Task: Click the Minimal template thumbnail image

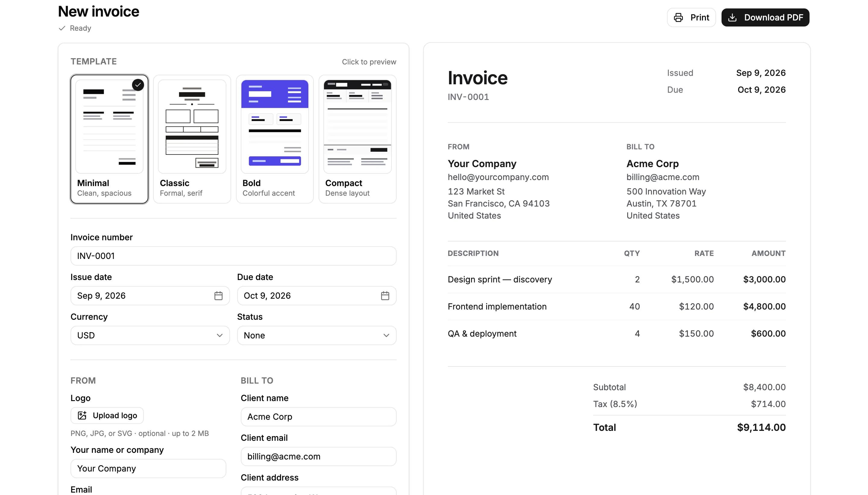Action: 109,126
